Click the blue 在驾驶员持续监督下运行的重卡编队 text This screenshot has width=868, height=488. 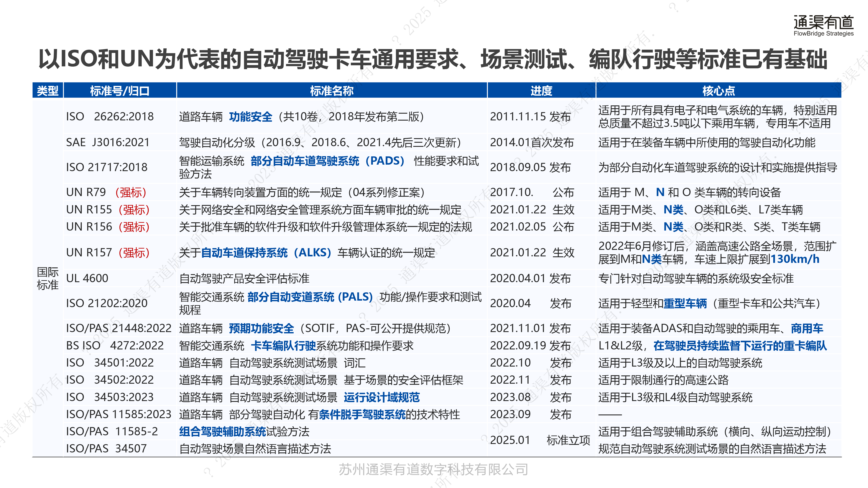click(740, 346)
